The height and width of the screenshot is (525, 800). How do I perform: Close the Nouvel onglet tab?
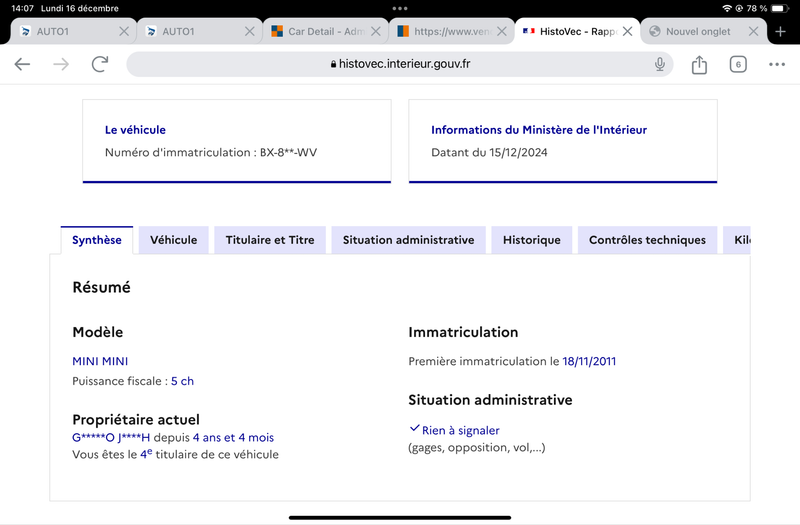(x=753, y=32)
